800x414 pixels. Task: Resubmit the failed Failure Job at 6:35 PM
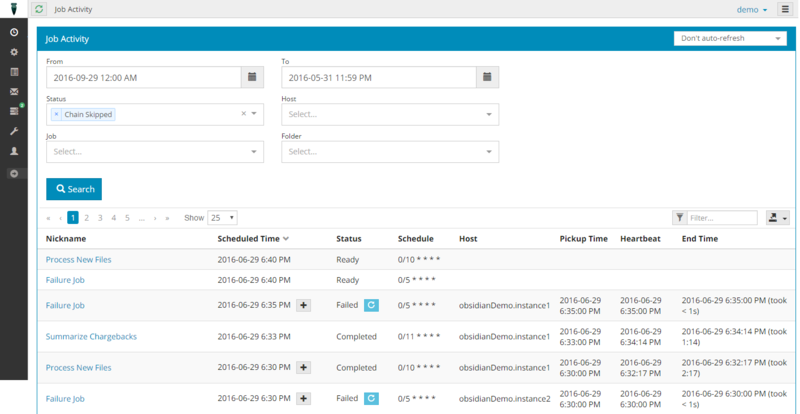[371, 305]
